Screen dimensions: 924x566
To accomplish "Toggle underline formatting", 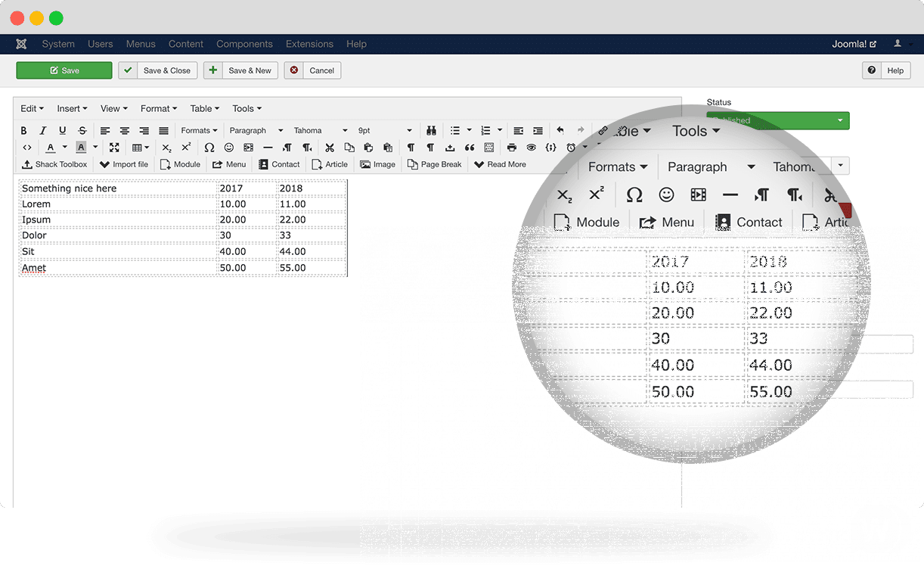I will click(63, 131).
